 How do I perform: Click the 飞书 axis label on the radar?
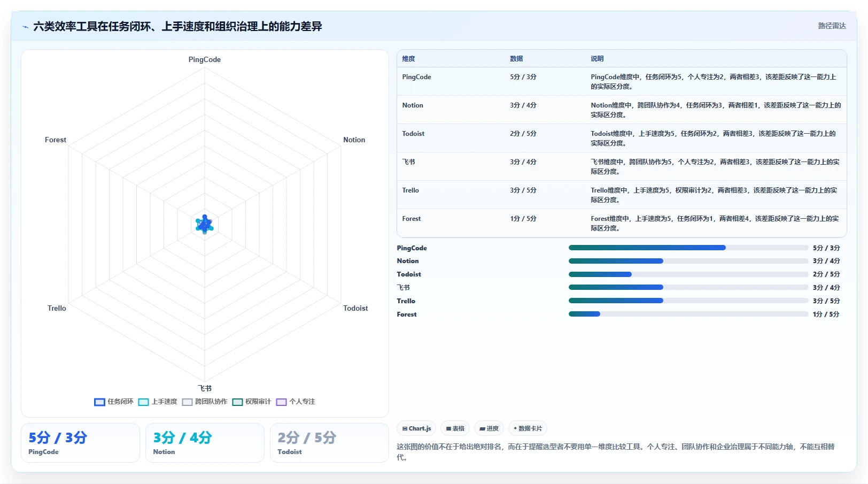[205, 388]
